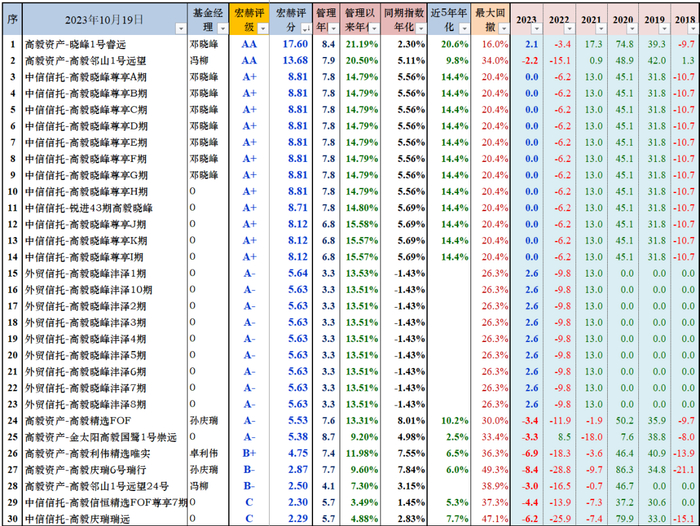This screenshot has height=526, width=700.
Task: Open the filter dropdown for 2023年10月19日 column
Action: point(180,29)
